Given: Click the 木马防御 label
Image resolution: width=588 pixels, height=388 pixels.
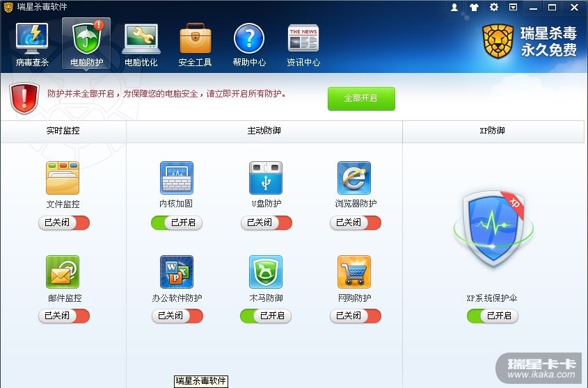Looking at the screenshot, I should [x=267, y=298].
